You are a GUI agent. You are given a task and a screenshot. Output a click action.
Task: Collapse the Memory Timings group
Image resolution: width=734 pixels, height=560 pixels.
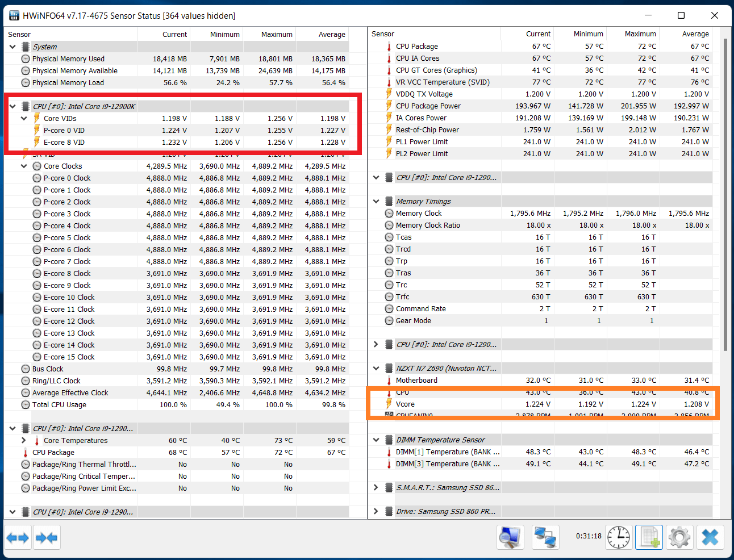coord(376,201)
